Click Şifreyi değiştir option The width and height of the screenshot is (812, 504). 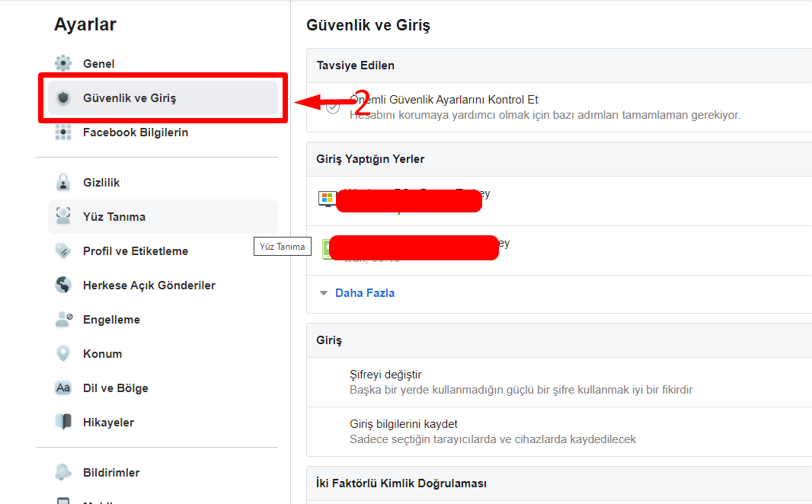click(385, 375)
